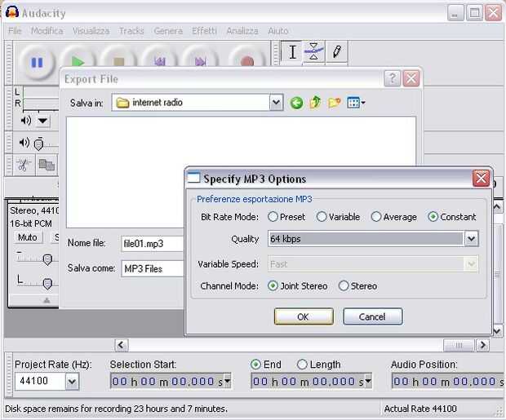Click the Nome file input field

153,244
